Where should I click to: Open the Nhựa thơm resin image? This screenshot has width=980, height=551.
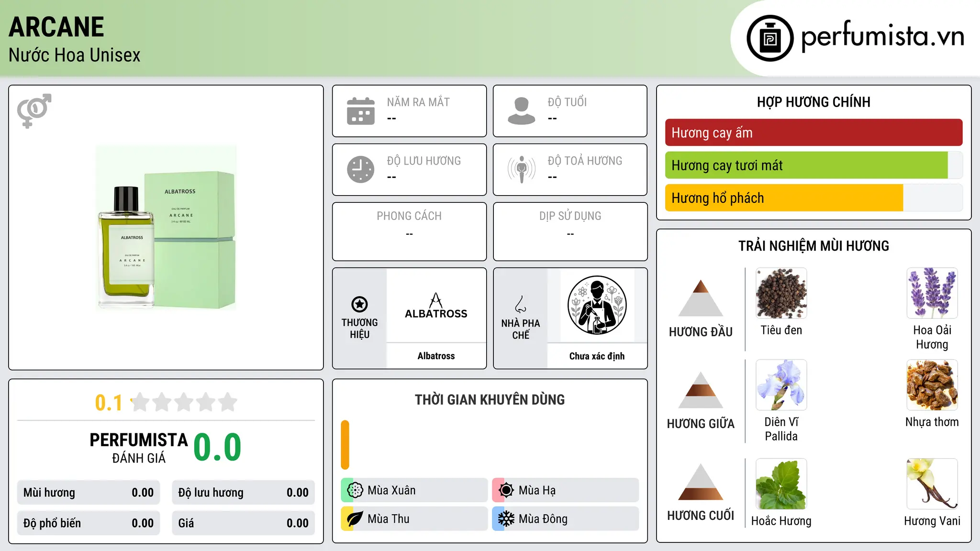pyautogui.click(x=932, y=385)
